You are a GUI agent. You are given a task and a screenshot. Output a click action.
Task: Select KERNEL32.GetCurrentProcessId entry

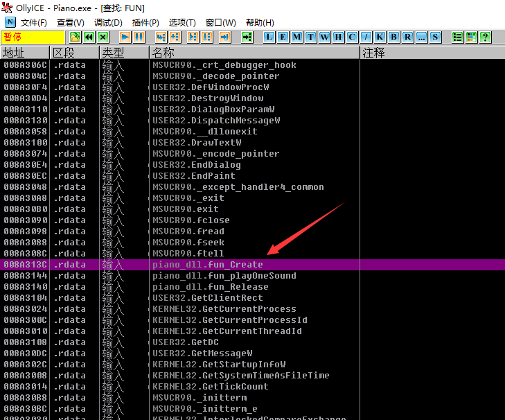[x=229, y=320]
